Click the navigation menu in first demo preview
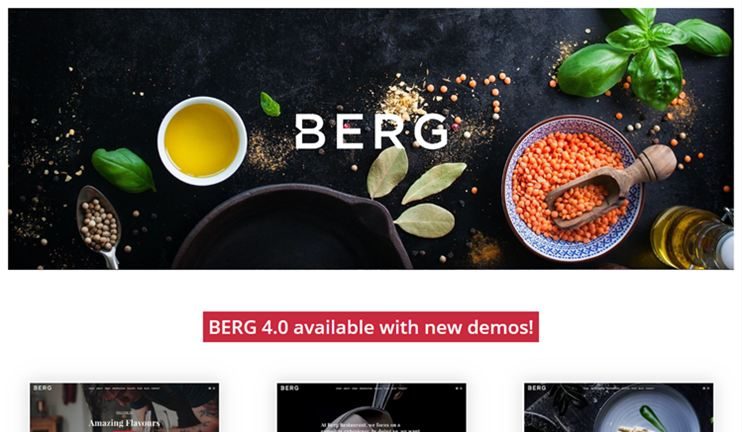742x432 pixels. coord(124,388)
